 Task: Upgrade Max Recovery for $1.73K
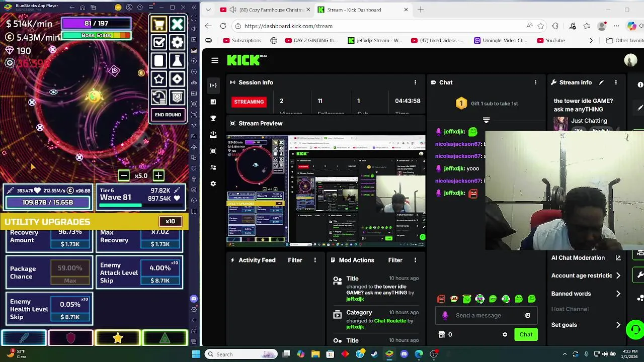click(160, 244)
